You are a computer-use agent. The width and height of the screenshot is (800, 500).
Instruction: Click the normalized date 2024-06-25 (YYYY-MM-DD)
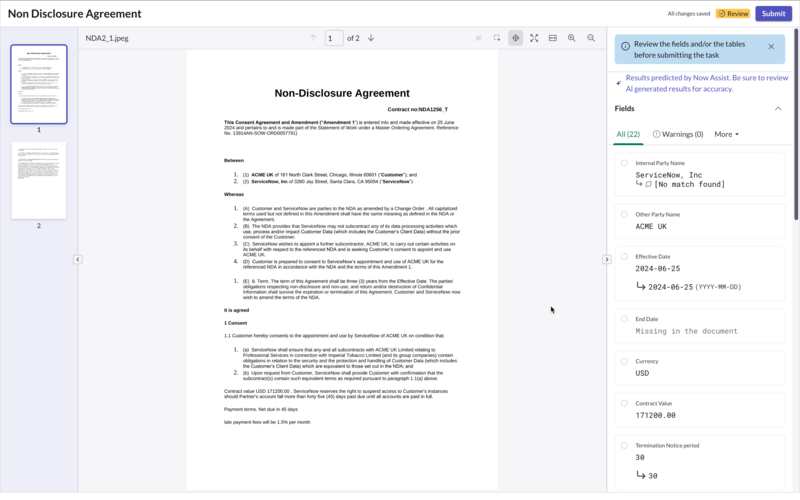[694, 287]
